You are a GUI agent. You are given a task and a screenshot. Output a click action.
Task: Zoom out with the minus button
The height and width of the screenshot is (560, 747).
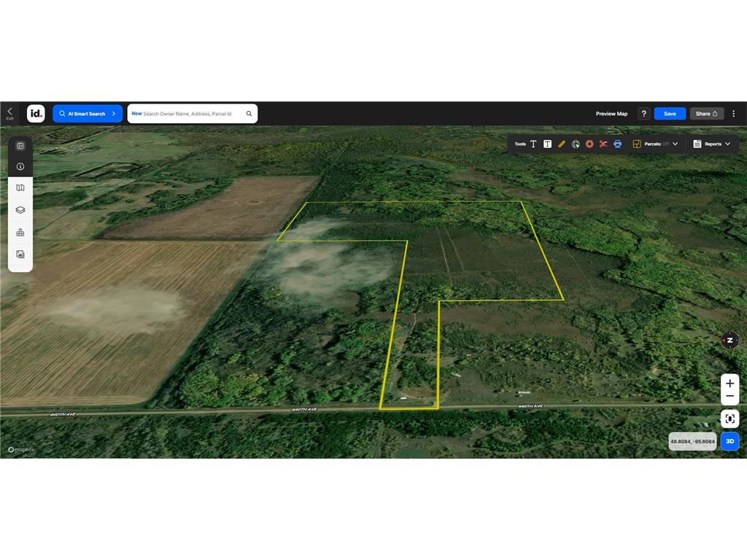729,397
